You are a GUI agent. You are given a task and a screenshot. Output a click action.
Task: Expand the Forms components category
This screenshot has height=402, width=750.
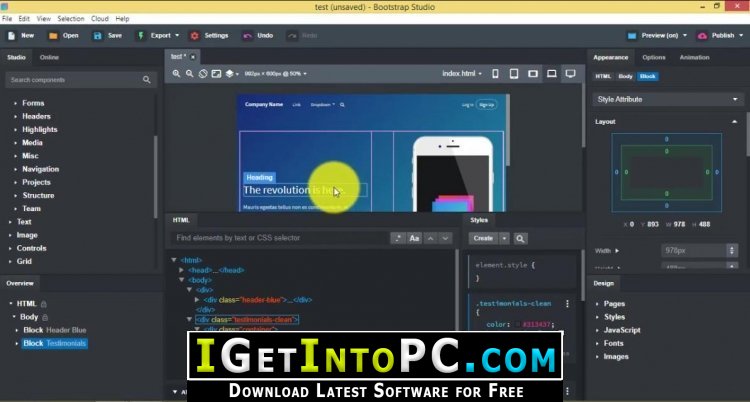pyautogui.click(x=15, y=103)
